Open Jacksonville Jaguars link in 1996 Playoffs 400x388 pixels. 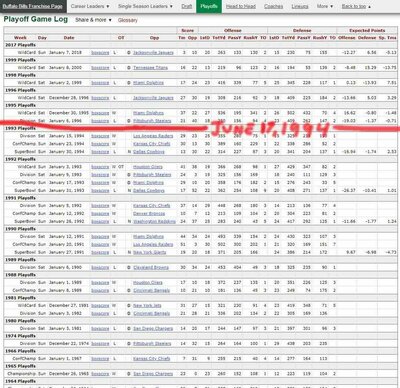(153, 98)
